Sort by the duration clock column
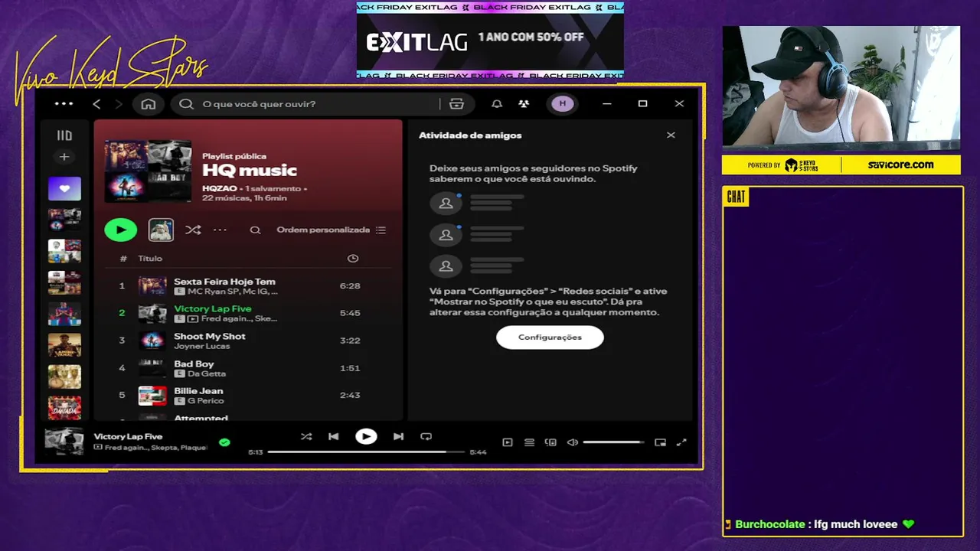The image size is (980, 551). click(353, 259)
